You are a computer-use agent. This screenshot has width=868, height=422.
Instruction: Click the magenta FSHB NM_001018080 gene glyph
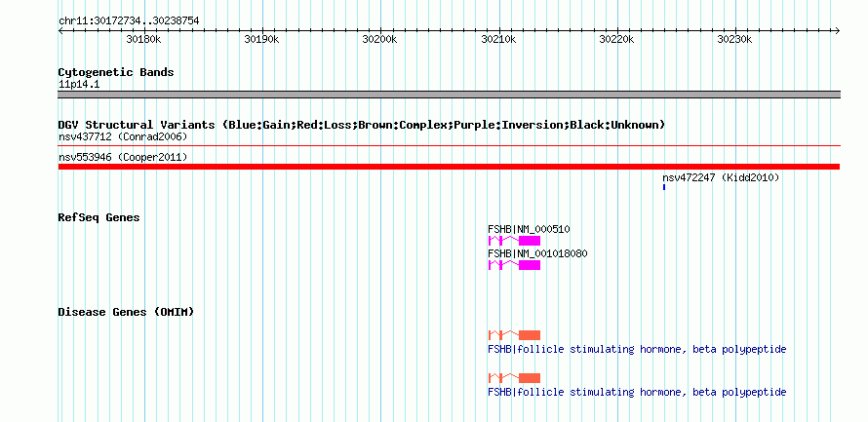point(514,265)
